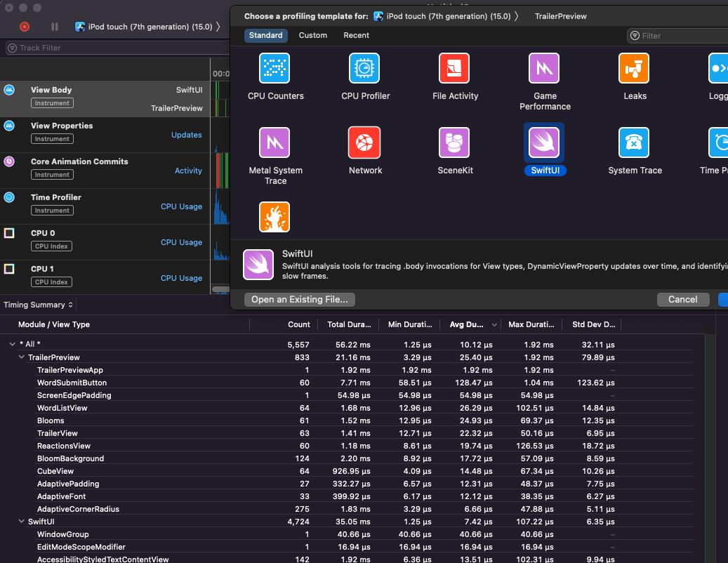The height and width of the screenshot is (563, 728).
Task: Click the Time Profiler template clock icon
Action: [718, 143]
